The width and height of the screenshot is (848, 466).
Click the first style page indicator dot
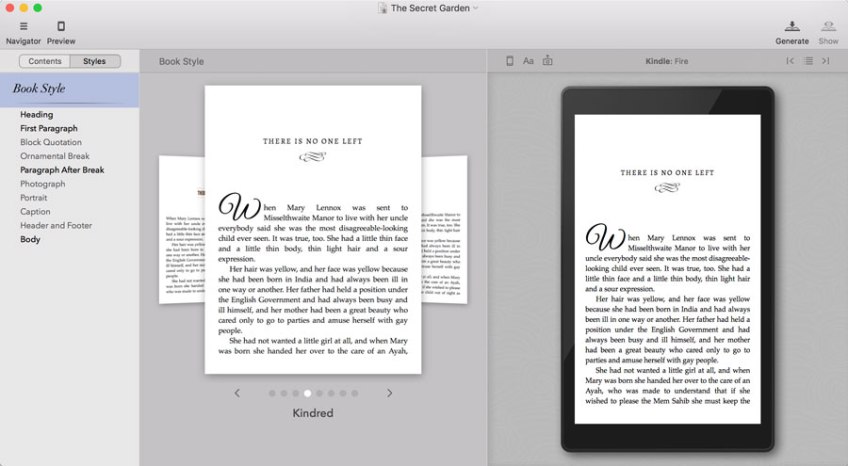pos(272,394)
